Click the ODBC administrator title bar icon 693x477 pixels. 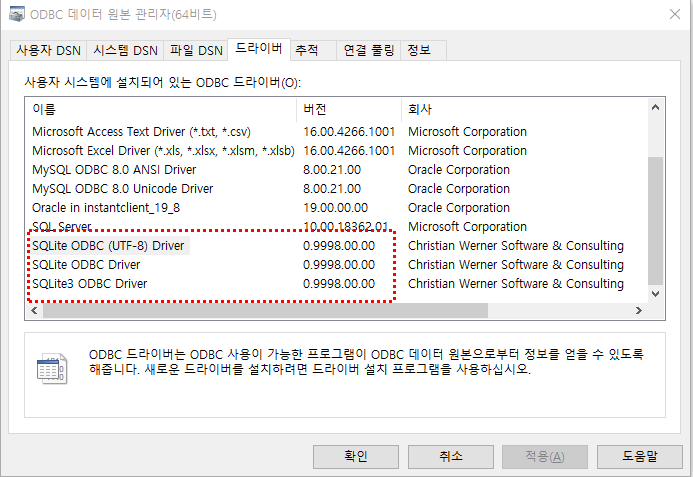tap(16, 14)
